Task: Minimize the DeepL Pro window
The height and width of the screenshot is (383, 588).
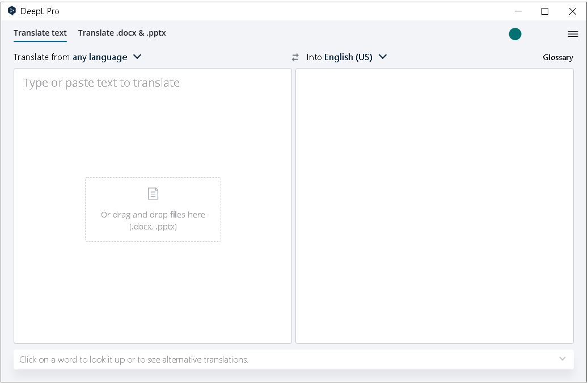Action: [x=518, y=11]
